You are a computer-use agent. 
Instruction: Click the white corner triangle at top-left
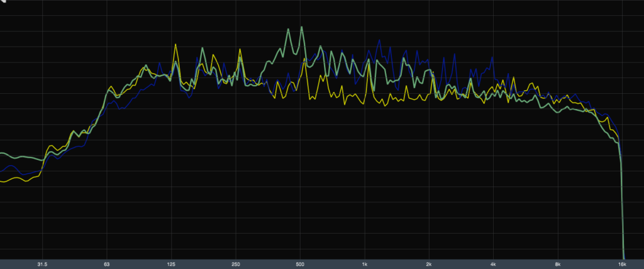pos(2,2)
